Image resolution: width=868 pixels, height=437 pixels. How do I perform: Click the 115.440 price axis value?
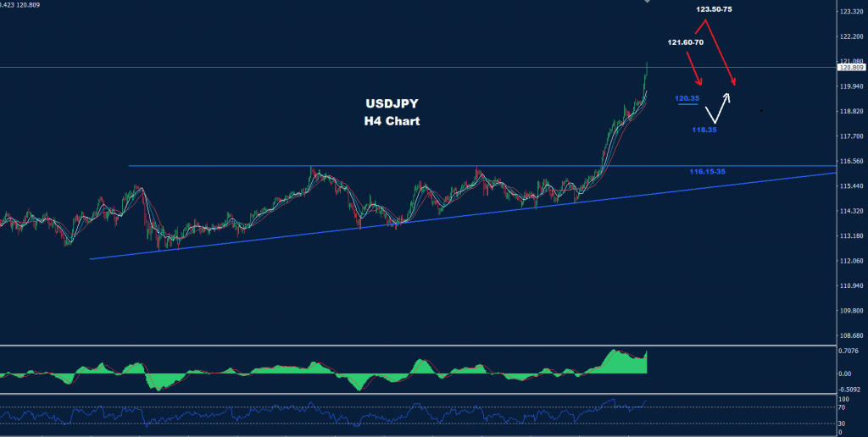(852, 185)
